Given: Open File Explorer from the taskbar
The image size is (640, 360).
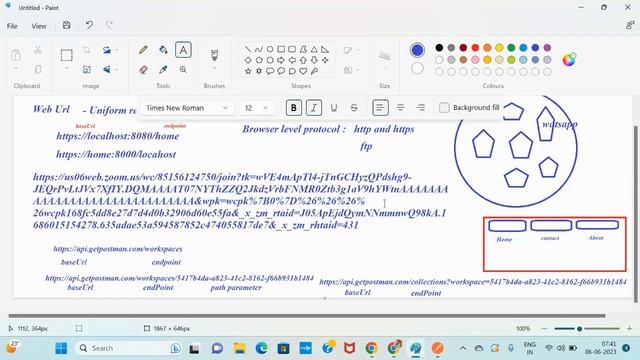Looking at the screenshot, I should [239, 348].
